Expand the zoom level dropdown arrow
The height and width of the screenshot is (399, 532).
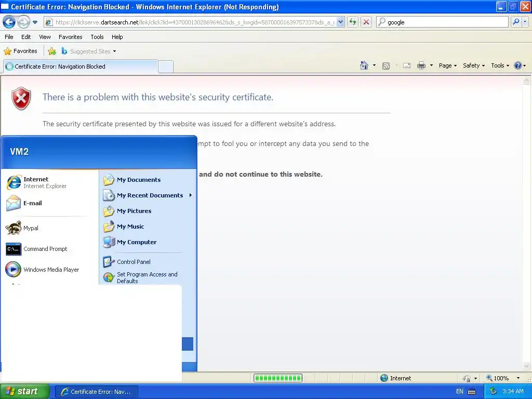518,378
